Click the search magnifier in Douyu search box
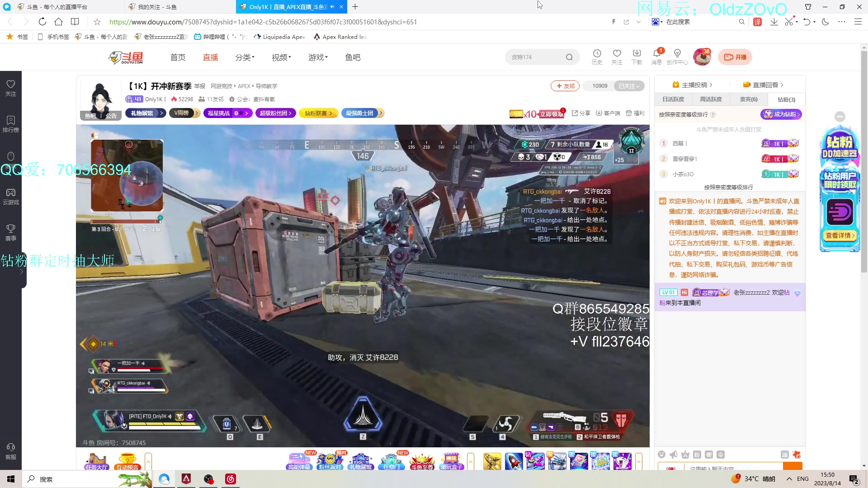The image size is (868, 488). (569, 57)
